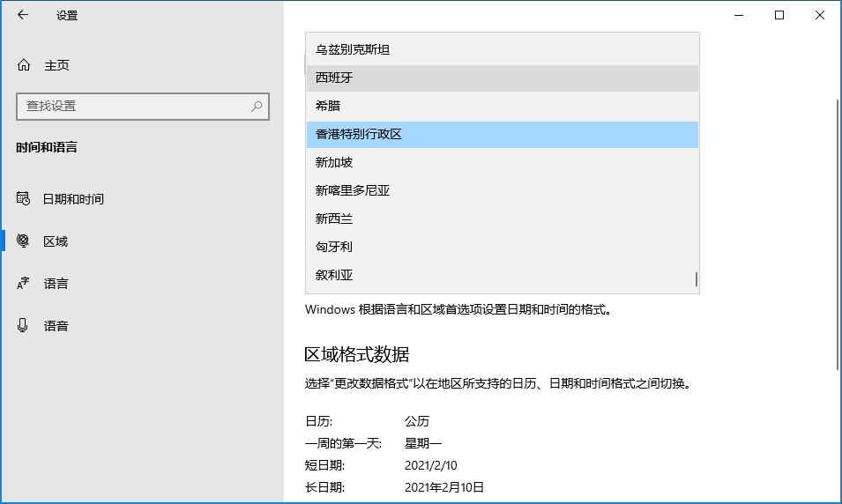Click the short date value 2021/2/10

(430, 465)
